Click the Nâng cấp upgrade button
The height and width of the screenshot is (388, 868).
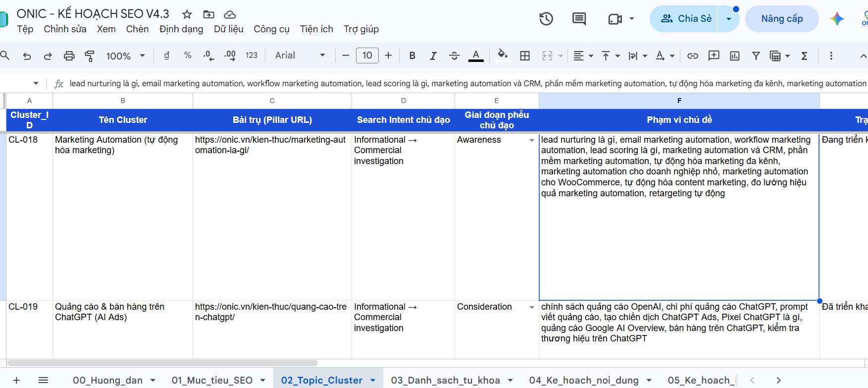782,19
